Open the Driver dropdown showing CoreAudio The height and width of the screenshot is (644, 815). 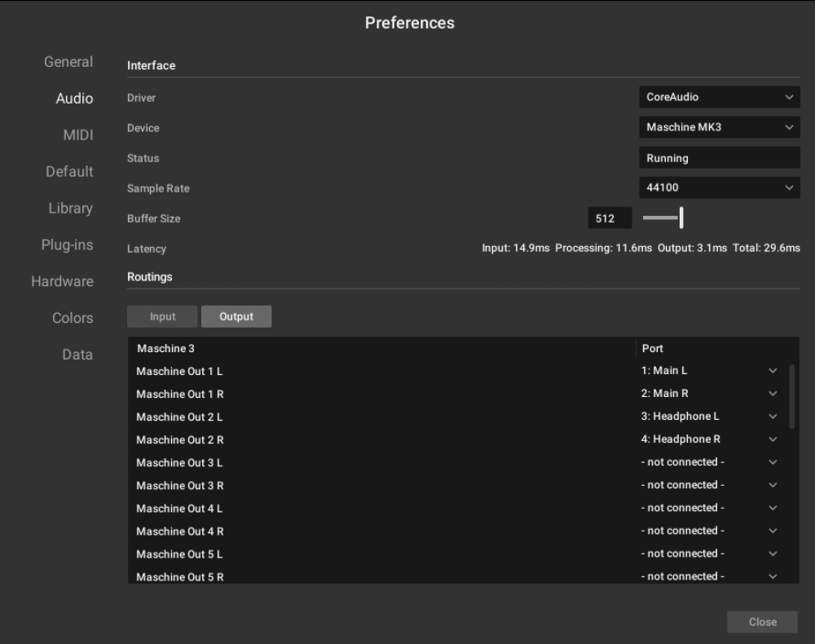coord(720,97)
